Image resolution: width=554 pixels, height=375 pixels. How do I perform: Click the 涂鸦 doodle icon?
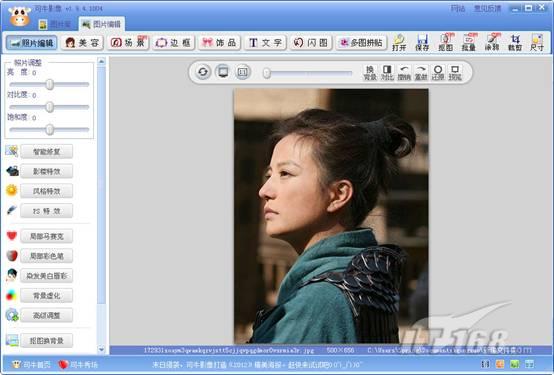[492, 42]
